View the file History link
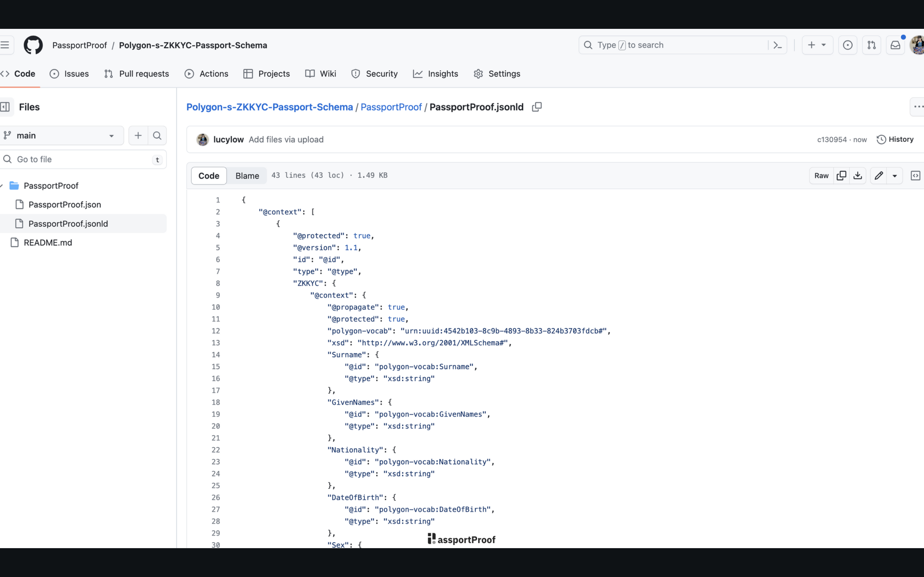924x577 pixels. pyautogui.click(x=895, y=139)
